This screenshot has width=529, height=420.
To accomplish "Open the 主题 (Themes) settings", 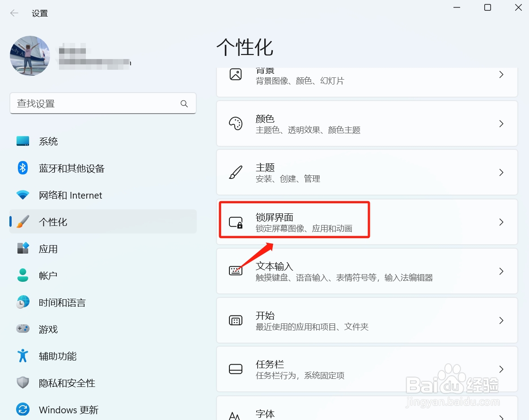I will pyautogui.click(x=367, y=172).
